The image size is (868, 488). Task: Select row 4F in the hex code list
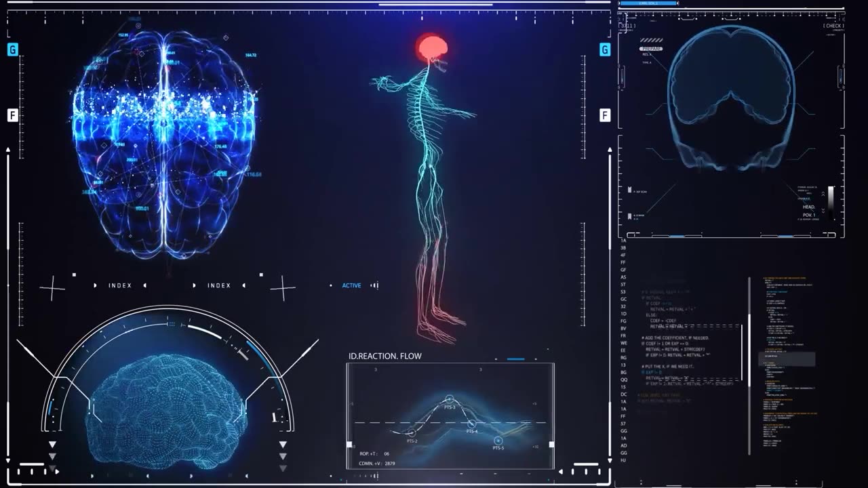point(623,256)
